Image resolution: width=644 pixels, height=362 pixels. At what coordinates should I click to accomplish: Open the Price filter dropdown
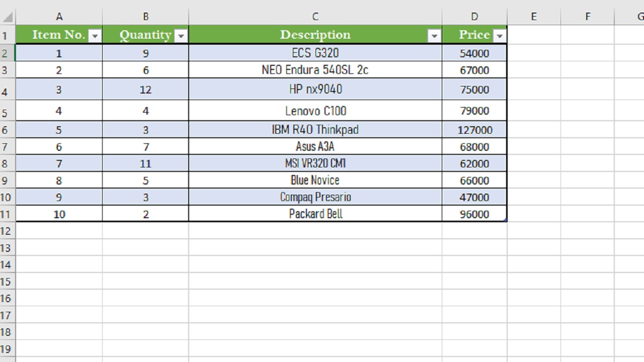coord(499,36)
